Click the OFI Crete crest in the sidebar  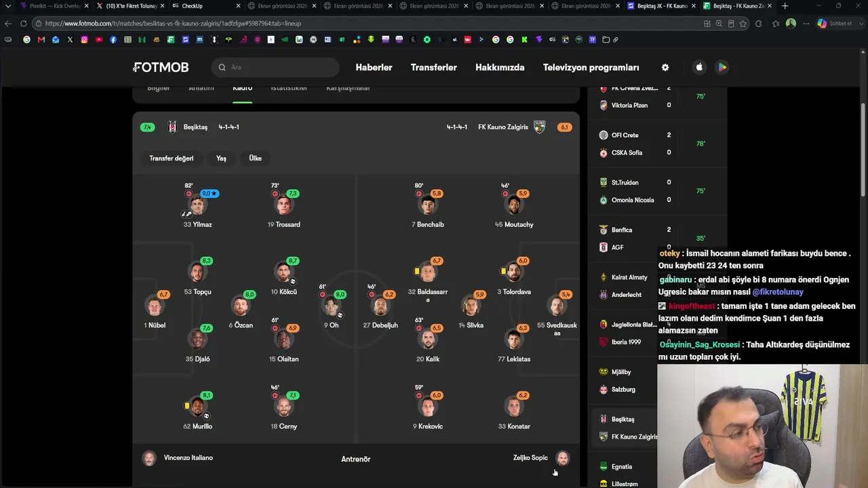point(604,135)
